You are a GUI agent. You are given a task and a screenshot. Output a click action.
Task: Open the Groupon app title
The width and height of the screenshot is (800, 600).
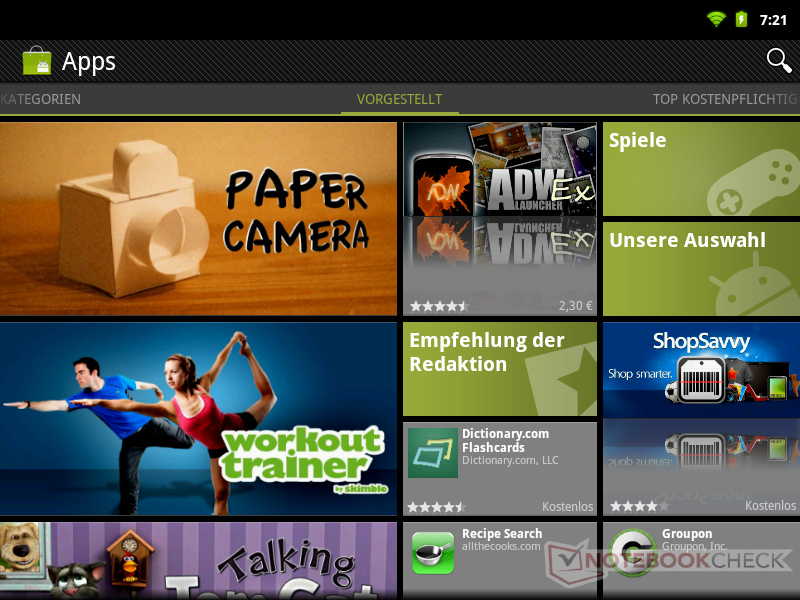[687, 534]
